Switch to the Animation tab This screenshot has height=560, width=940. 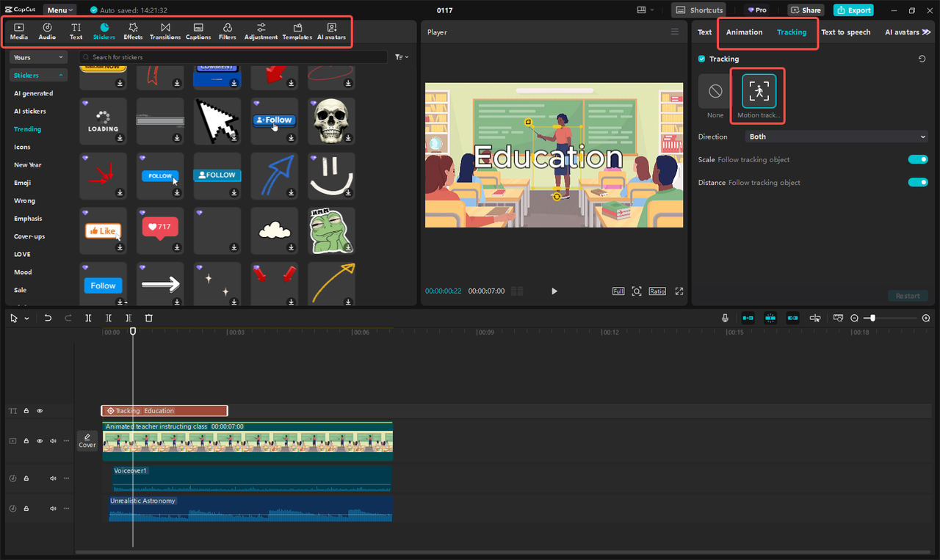744,32
